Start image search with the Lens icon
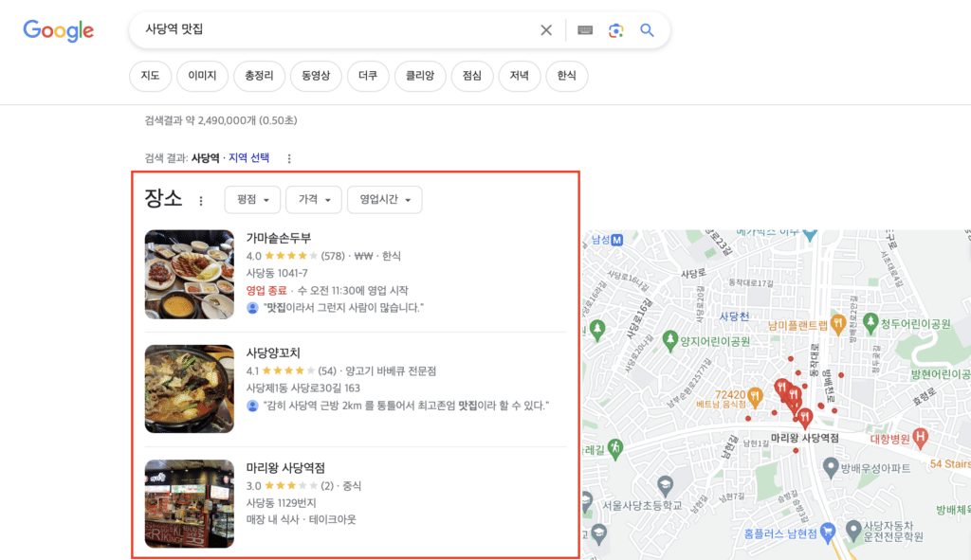The image size is (971, 560). (615, 29)
